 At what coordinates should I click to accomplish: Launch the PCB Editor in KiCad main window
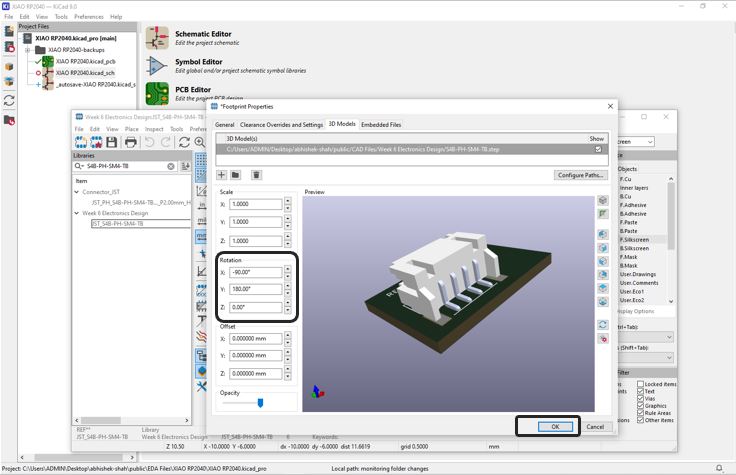(x=157, y=93)
